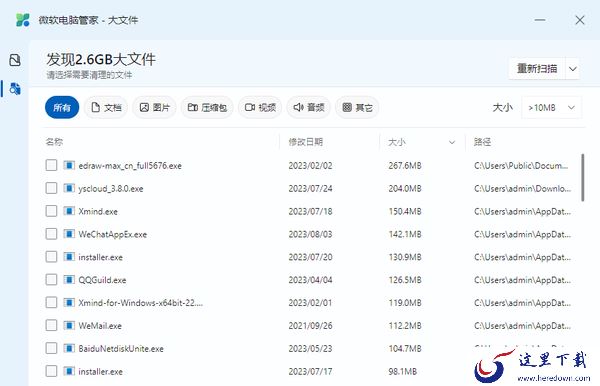This screenshot has width=600, height=386.
Task: Click file icon of 98.1MB installer.exe
Action: [x=69, y=371]
